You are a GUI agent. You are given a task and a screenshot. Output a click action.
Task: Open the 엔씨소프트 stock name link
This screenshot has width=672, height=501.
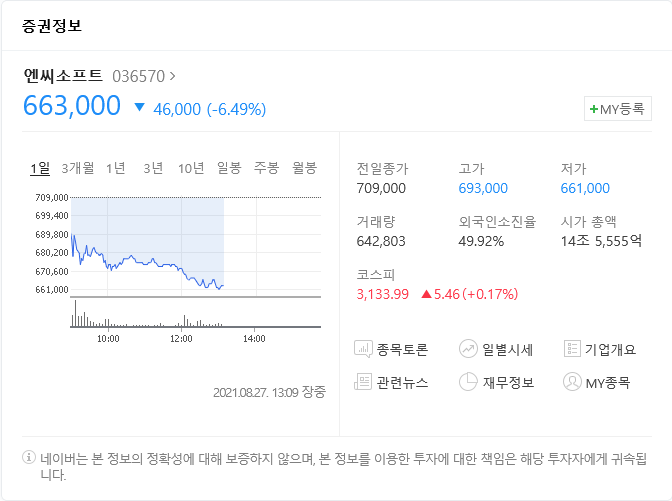63,75
